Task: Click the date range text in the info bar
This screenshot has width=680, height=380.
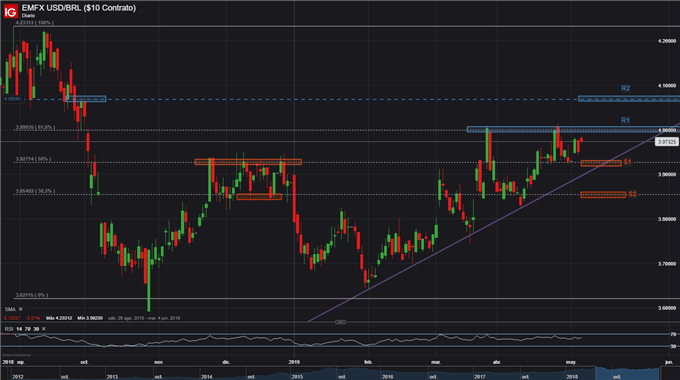Action: (x=144, y=318)
